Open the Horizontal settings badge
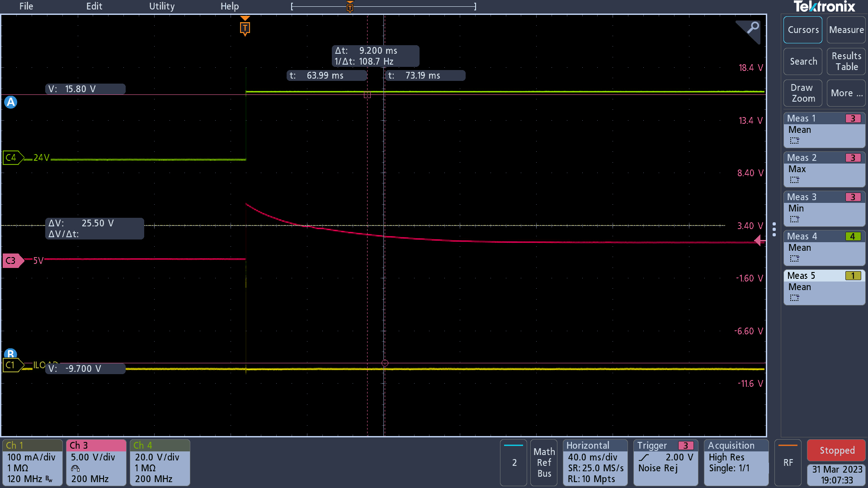868x488 pixels. coord(595,462)
